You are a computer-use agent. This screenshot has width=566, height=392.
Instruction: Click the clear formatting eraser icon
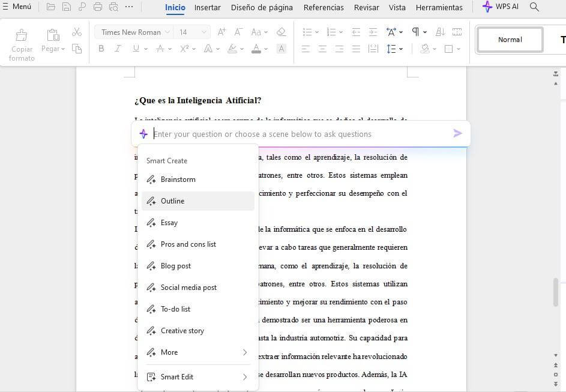[x=281, y=32]
